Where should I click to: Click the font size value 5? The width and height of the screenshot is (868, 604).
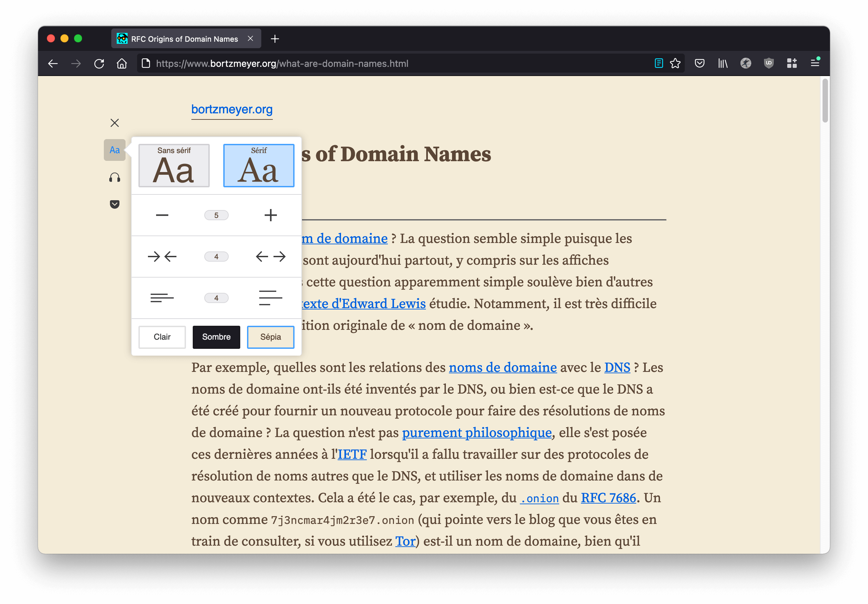click(216, 215)
